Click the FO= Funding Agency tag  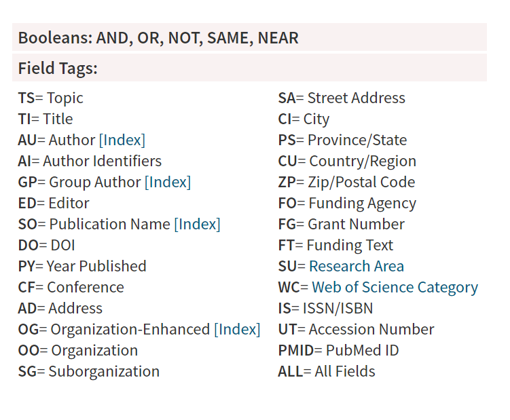tap(348, 204)
